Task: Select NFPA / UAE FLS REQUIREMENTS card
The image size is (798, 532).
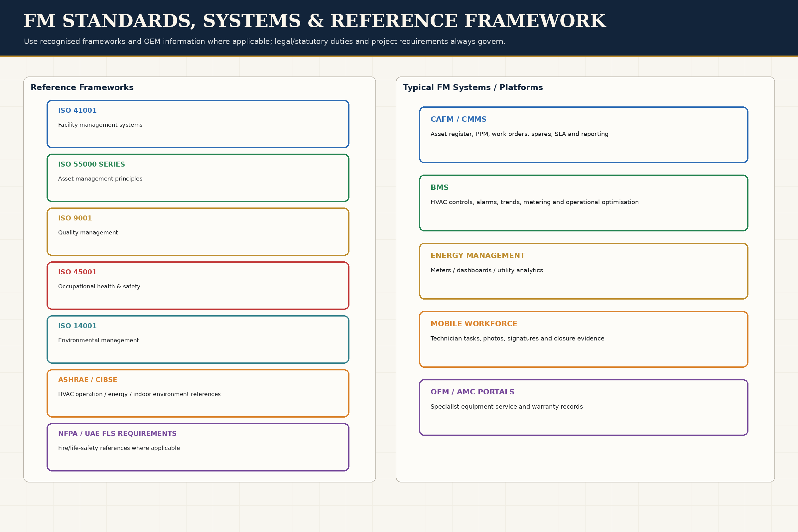Action: point(198,447)
